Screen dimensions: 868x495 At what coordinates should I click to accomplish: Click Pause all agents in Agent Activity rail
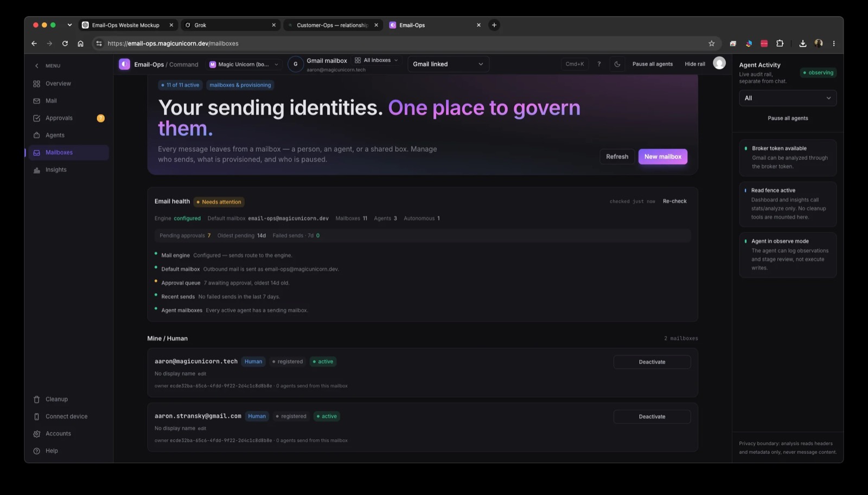tap(788, 118)
